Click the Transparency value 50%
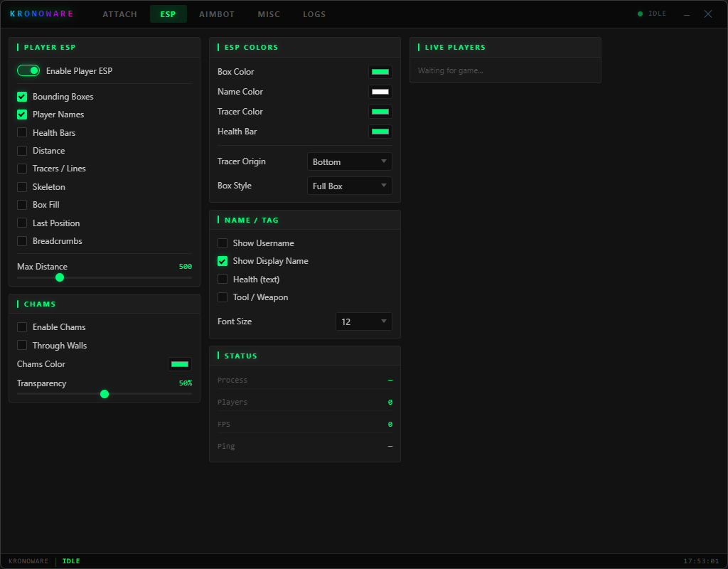The height and width of the screenshot is (569, 728). (186, 383)
